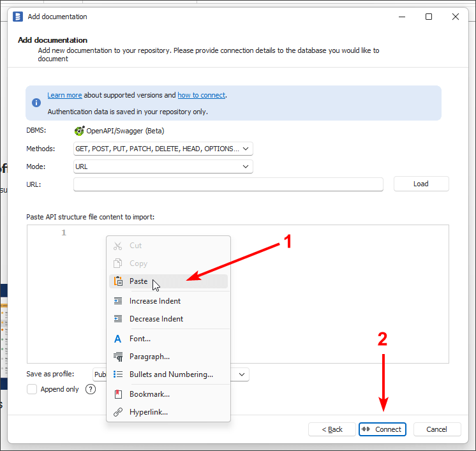
Task: Minimize the Add documentation window
Action: pyautogui.click(x=402, y=17)
